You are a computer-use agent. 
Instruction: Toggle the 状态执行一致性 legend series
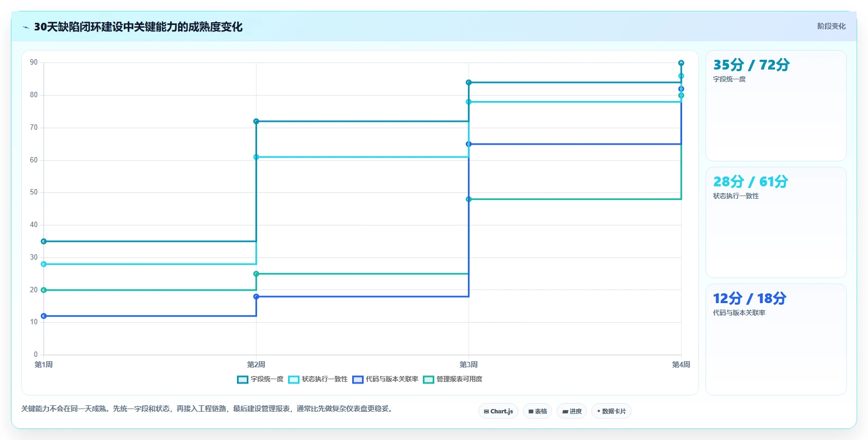tap(318, 379)
